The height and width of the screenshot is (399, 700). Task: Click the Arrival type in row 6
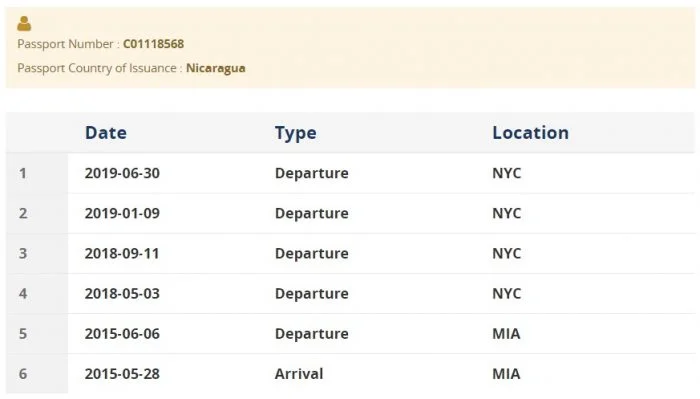tap(299, 374)
